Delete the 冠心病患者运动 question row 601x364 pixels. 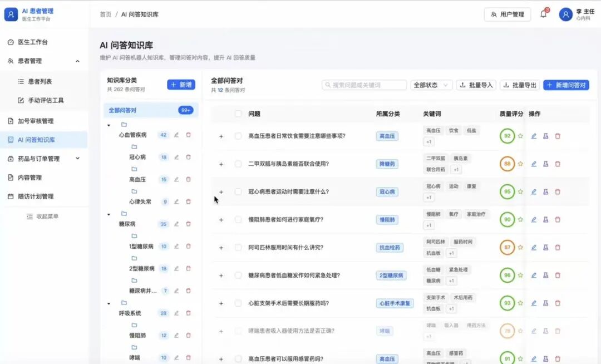558,191
